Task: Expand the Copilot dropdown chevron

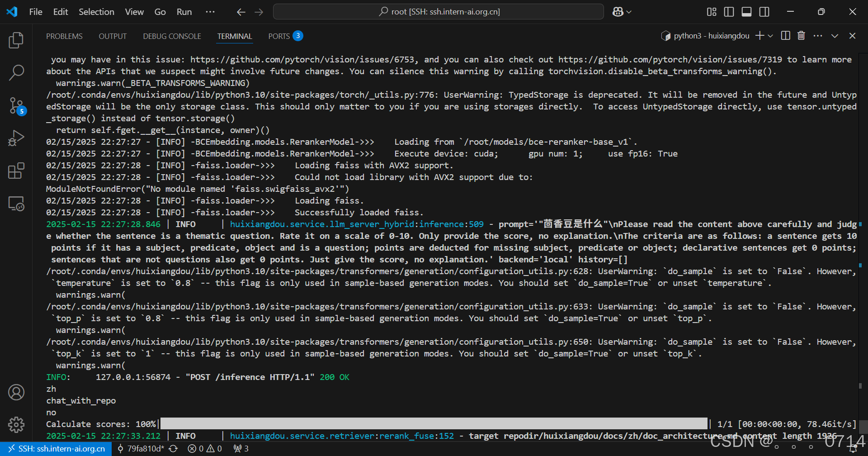Action: (629, 12)
